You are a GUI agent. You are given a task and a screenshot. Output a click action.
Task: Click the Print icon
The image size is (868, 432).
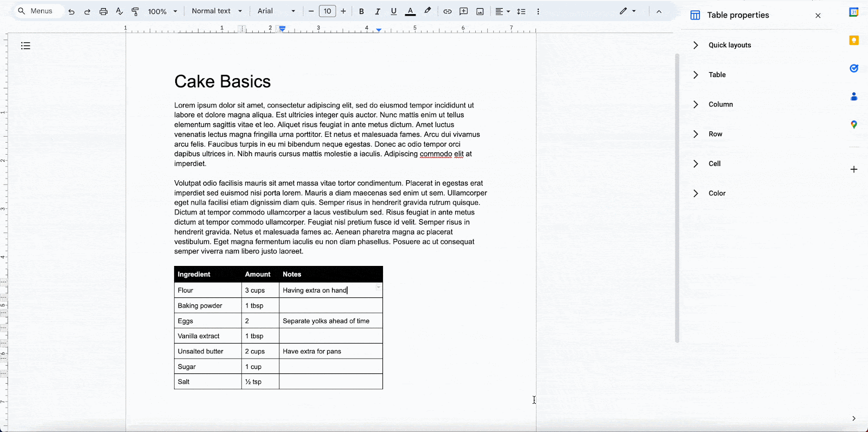[103, 11]
